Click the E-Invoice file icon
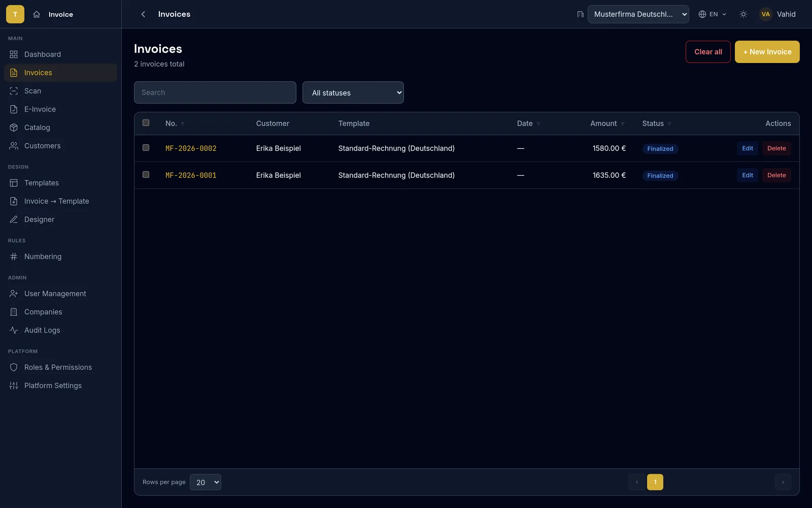Viewport: 812px width, 508px height. coord(14,109)
